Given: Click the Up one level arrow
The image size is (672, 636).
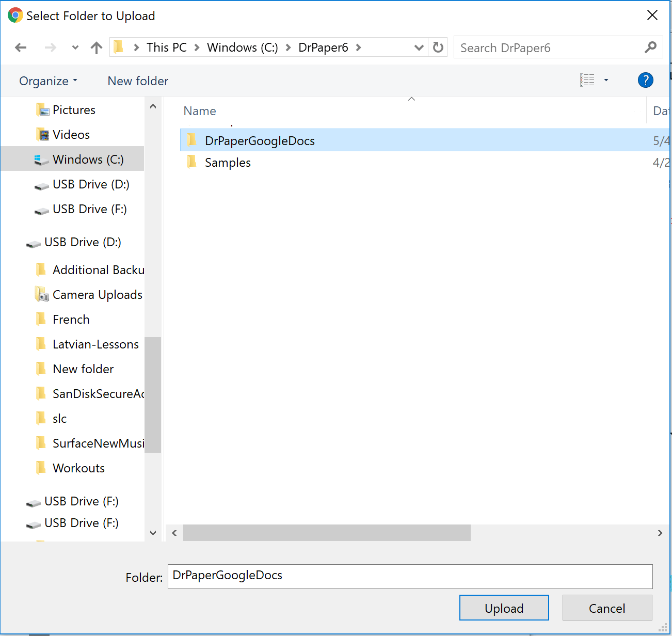Looking at the screenshot, I should coord(97,48).
